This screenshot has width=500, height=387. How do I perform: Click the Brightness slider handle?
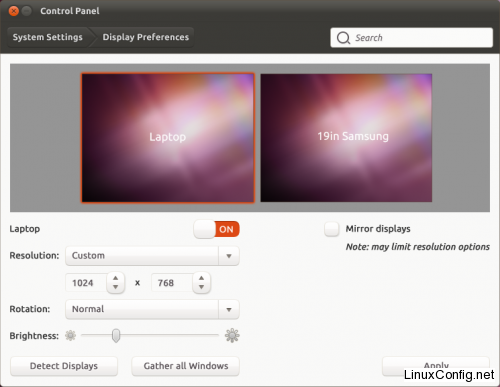point(116,335)
